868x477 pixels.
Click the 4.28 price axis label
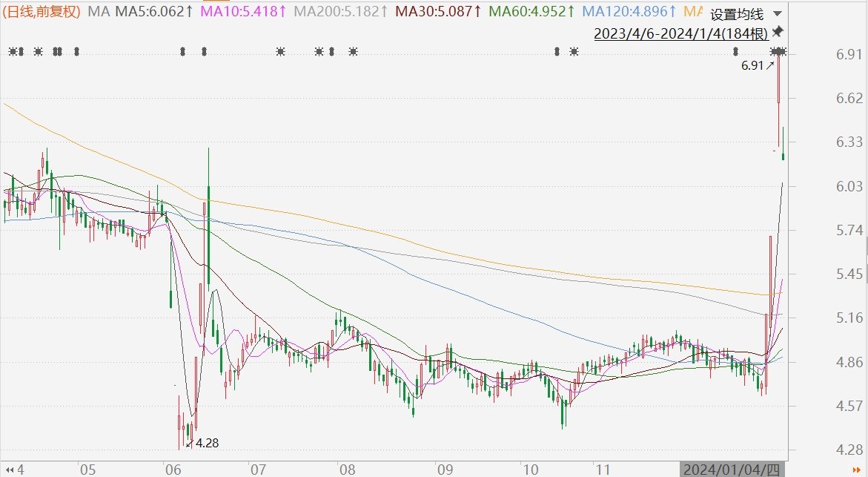849,450
